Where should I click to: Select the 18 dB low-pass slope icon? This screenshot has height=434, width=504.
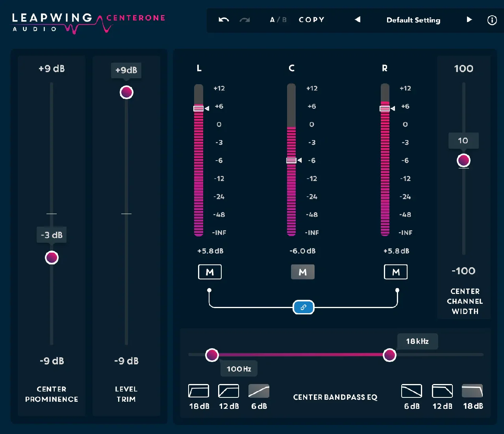pos(472,391)
